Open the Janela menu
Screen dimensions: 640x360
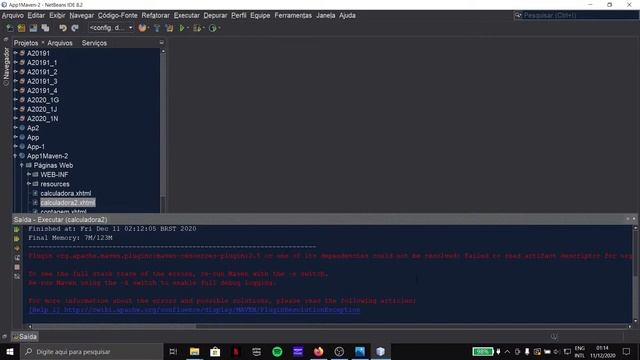point(325,16)
